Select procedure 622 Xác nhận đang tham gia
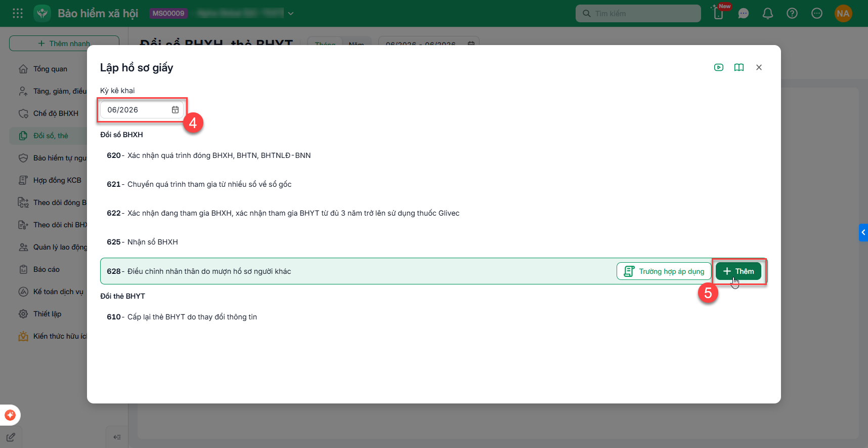Image resolution: width=868 pixels, height=448 pixels. [x=433, y=213]
